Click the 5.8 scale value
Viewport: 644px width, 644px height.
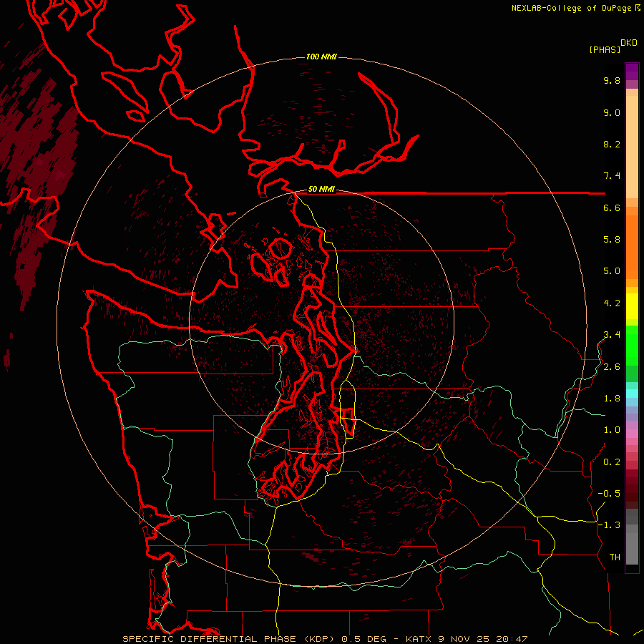pos(612,240)
